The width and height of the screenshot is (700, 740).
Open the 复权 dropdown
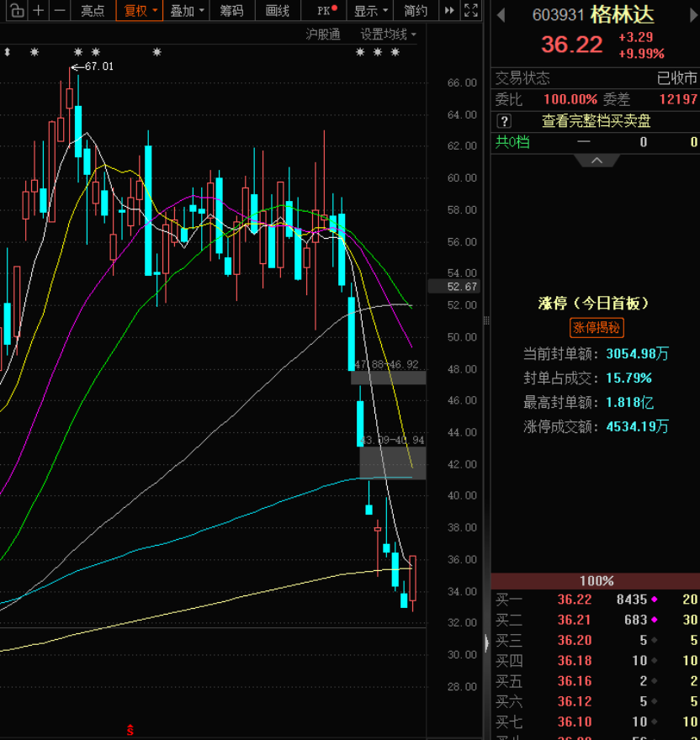tap(140, 10)
